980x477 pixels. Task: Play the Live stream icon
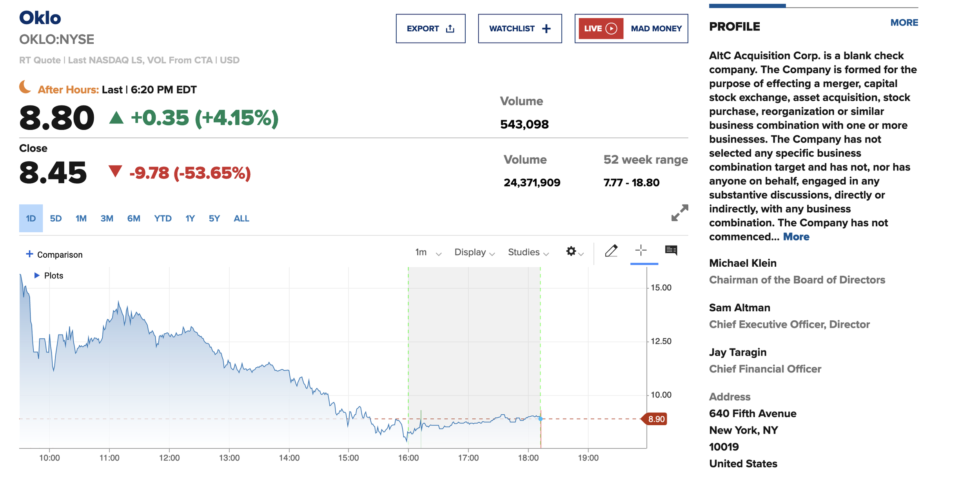tap(611, 29)
